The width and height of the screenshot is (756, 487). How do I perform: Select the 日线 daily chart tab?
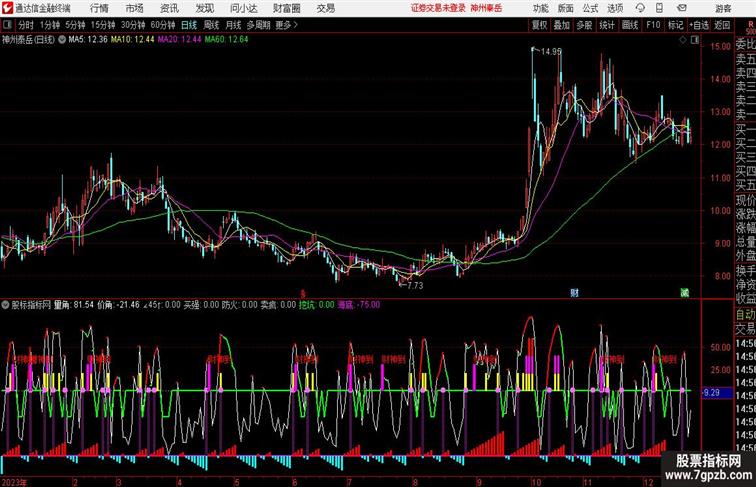click(x=189, y=25)
